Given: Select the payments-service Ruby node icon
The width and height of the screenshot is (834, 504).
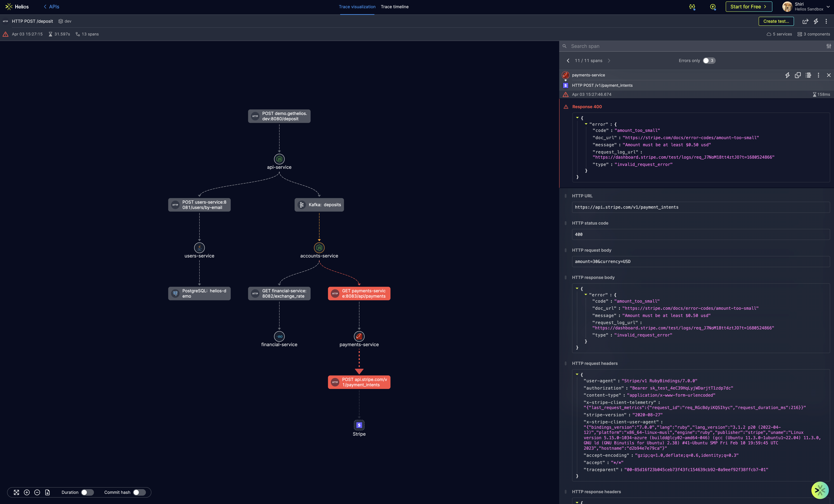Looking at the screenshot, I should point(359,336).
